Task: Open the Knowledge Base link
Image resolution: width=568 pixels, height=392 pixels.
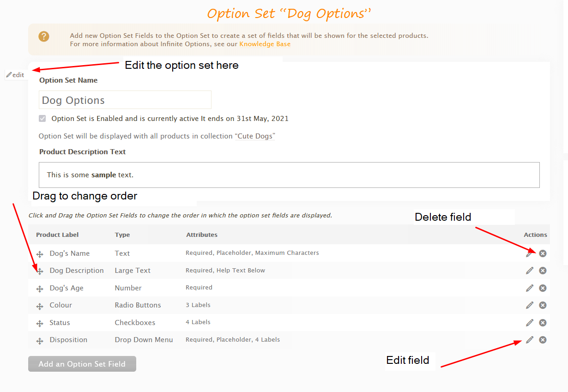Action: [x=265, y=44]
